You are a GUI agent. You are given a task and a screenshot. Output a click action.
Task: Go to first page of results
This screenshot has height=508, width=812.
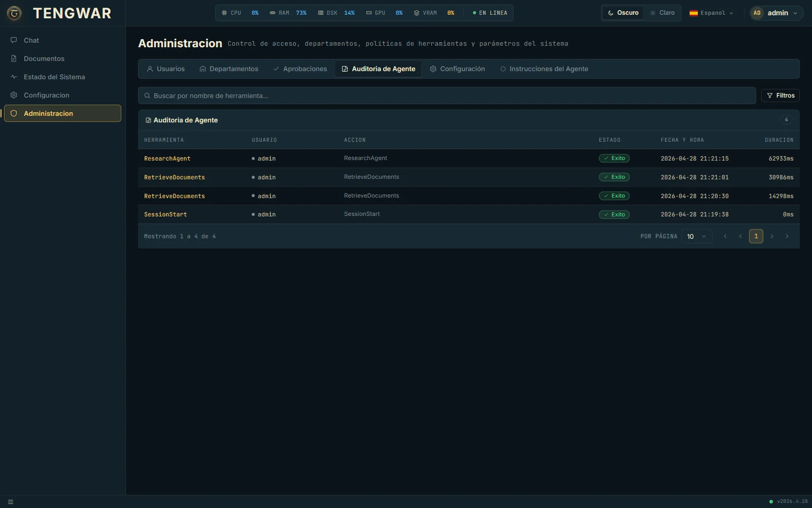point(725,236)
